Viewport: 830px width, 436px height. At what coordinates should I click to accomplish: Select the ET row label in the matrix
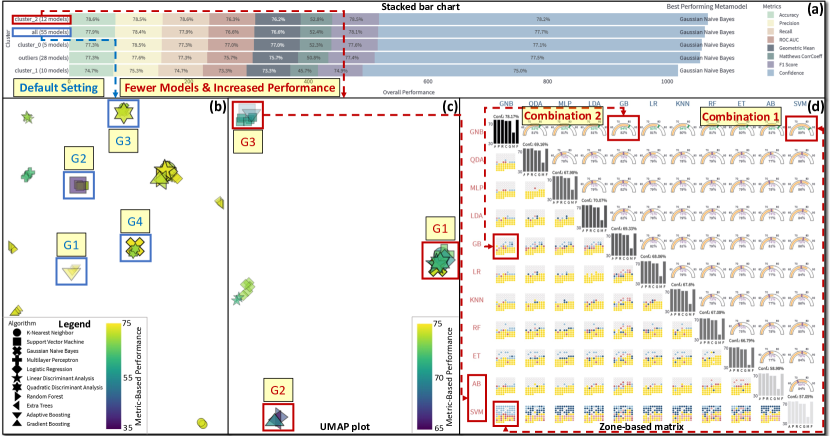tap(476, 356)
